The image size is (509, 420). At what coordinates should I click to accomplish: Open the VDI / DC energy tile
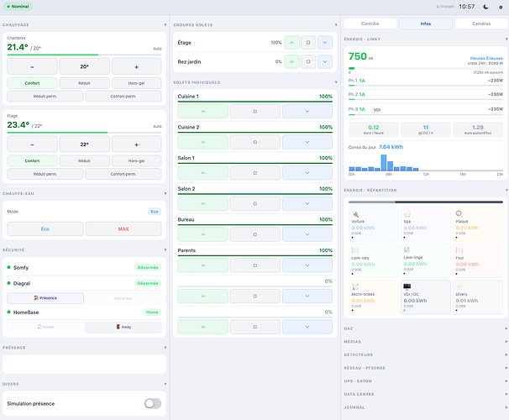click(x=426, y=297)
